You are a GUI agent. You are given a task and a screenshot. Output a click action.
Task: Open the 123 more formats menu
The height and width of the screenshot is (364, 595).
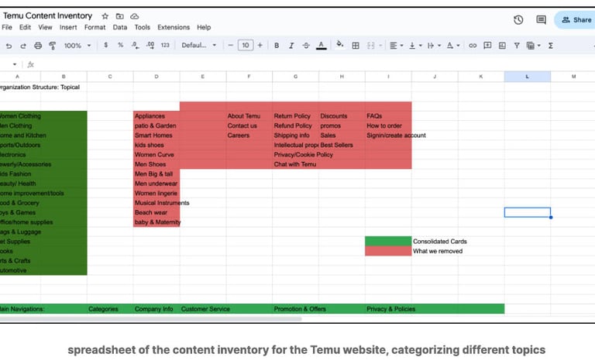165,45
